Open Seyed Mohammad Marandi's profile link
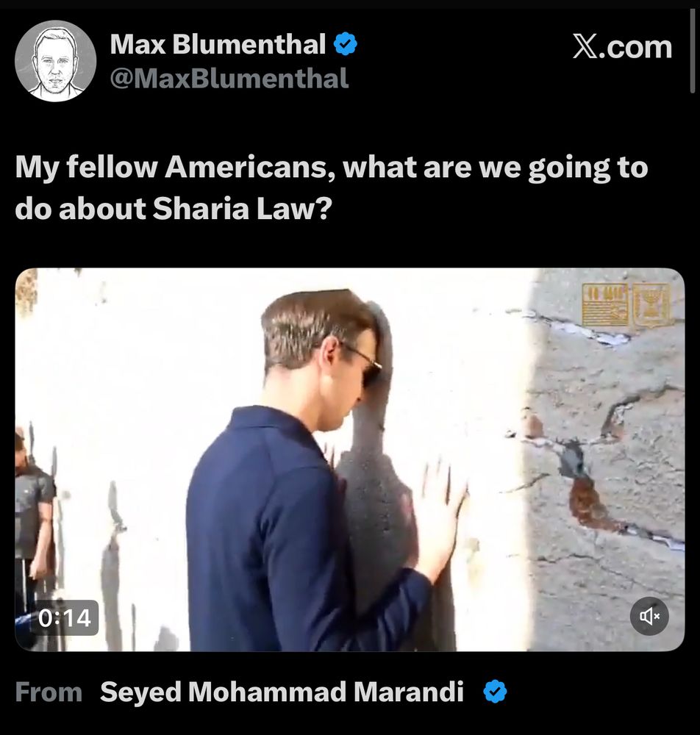This screenshot has height=735, width=700. coord(282,692)
